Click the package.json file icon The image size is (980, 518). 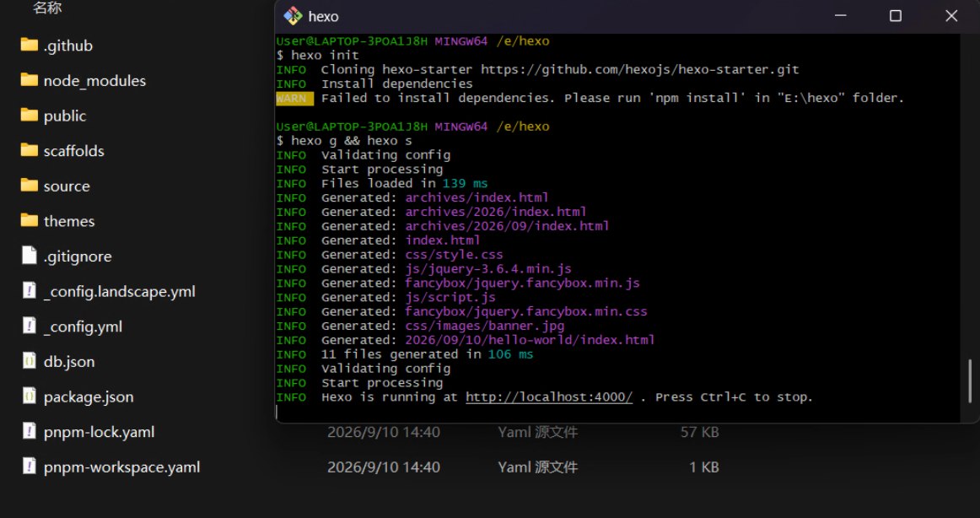(30, 396)
